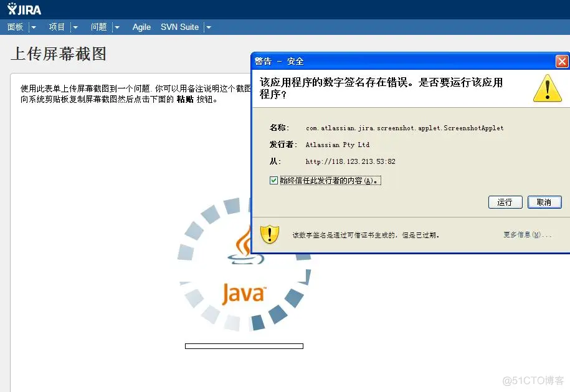Click the 取消 button
This screenshot has height=392, width=570.
coord(544,202)
